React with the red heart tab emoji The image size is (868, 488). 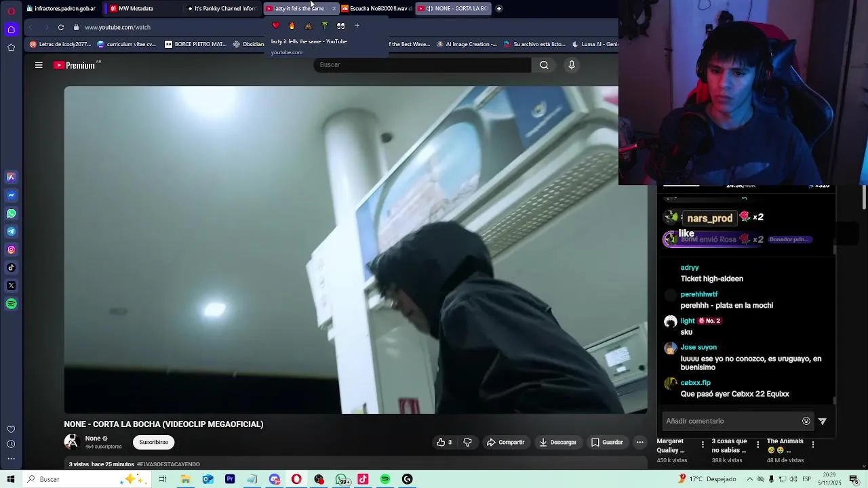point(275,26)
